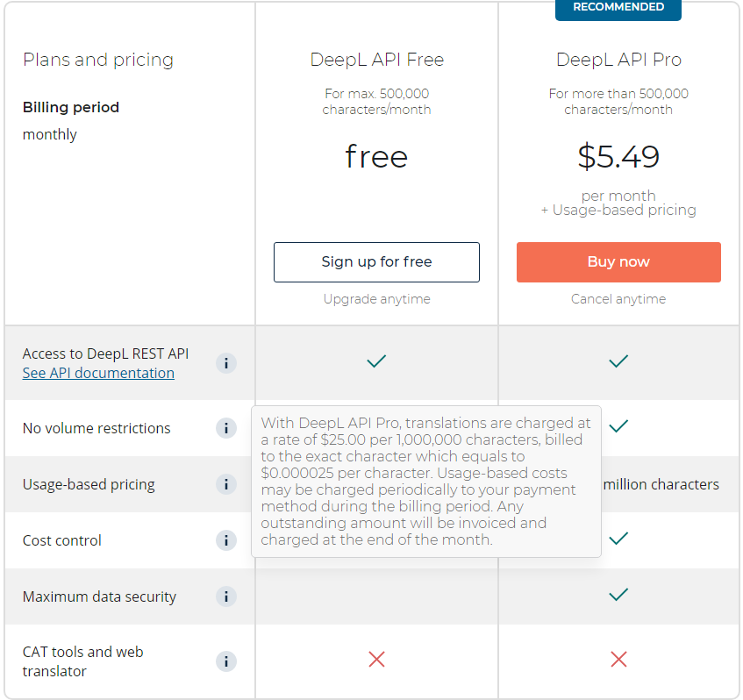Click the Pro checkmark for Cost control

[x=618, y=538]
